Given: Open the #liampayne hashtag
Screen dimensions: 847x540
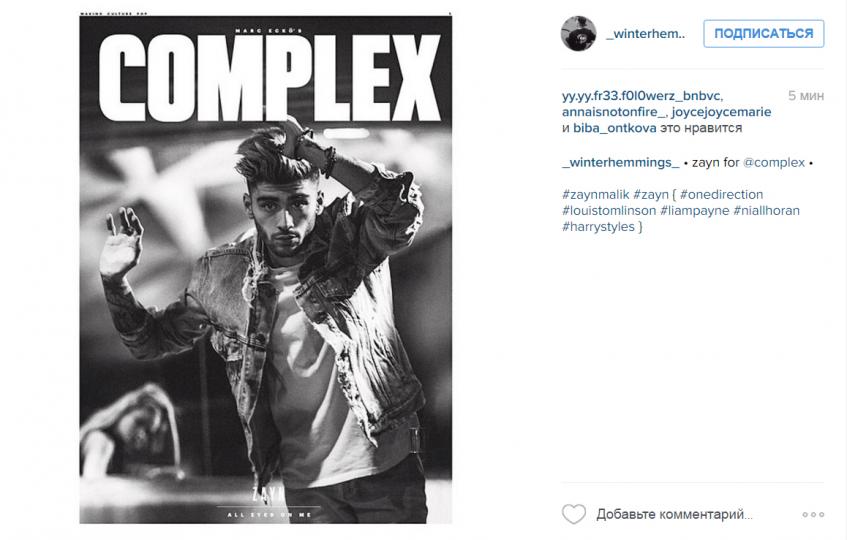Looking at the screenshot, I should click(695, 211).
